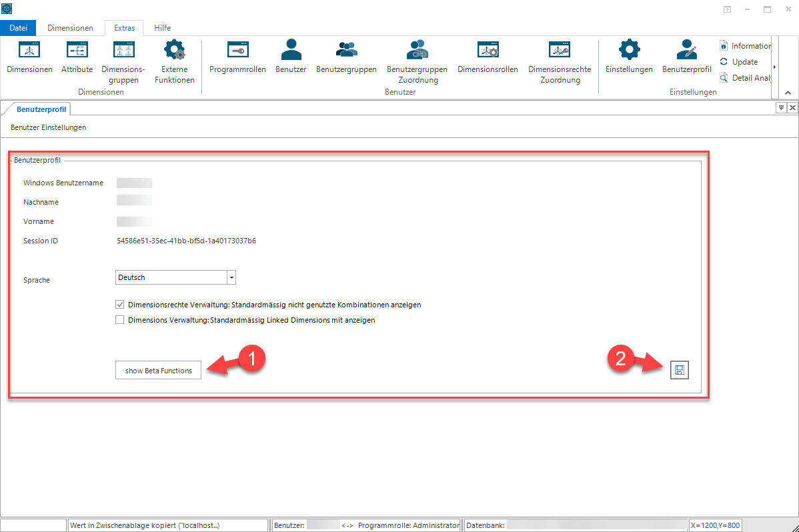Screen dimensions: 799x532
Task: Open the Hilfe ribbon tab
Action: (163, 27)
